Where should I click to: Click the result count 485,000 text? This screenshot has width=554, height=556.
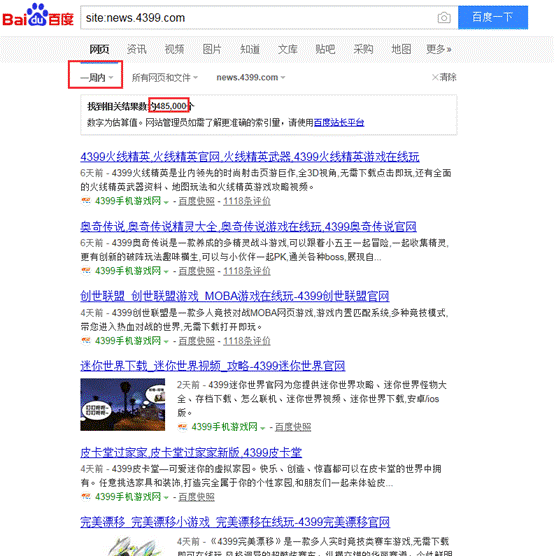tap(171, 106)
